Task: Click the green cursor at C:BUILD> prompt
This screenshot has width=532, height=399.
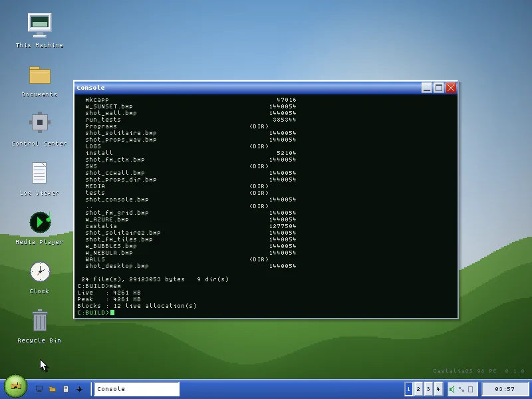Action: 112,313
